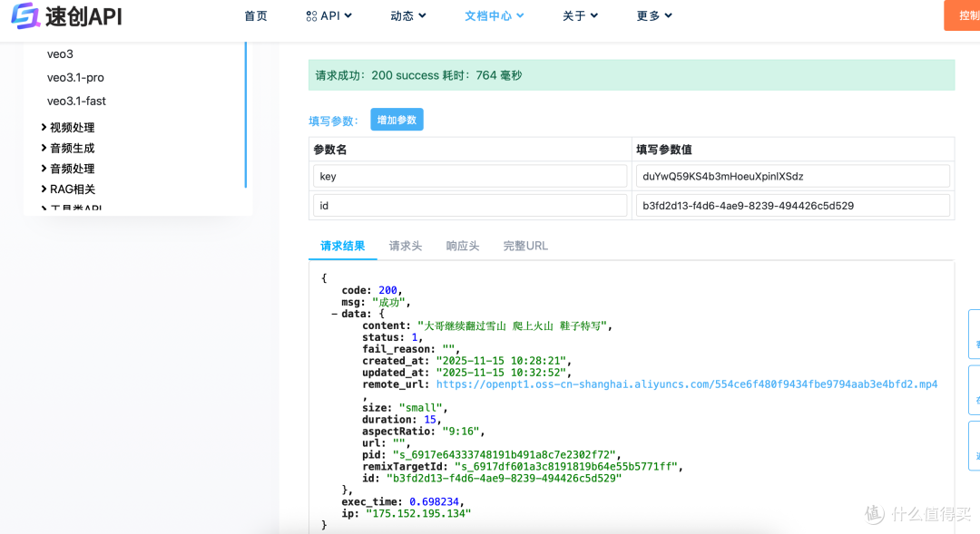Switch to the 请求头 tab
Image resolution: width=980 pixels, height=534 pixels.
point(405,245)
